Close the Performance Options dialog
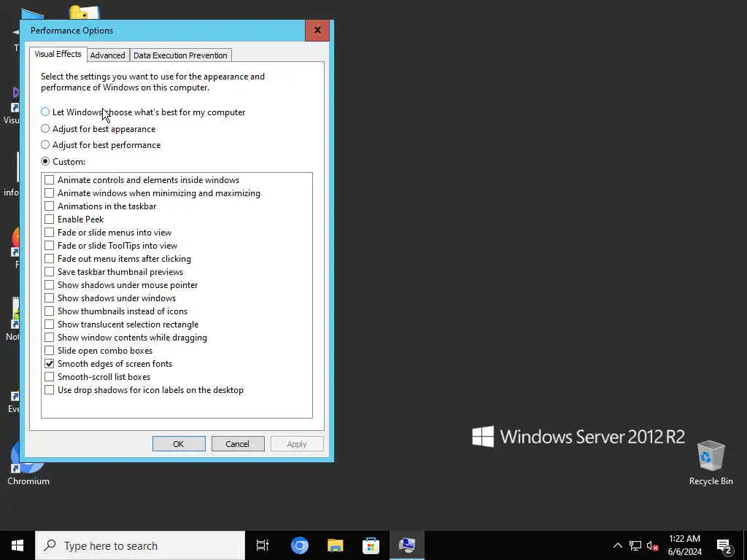This screenshot has width=747, height=560. tap(317, 31)
